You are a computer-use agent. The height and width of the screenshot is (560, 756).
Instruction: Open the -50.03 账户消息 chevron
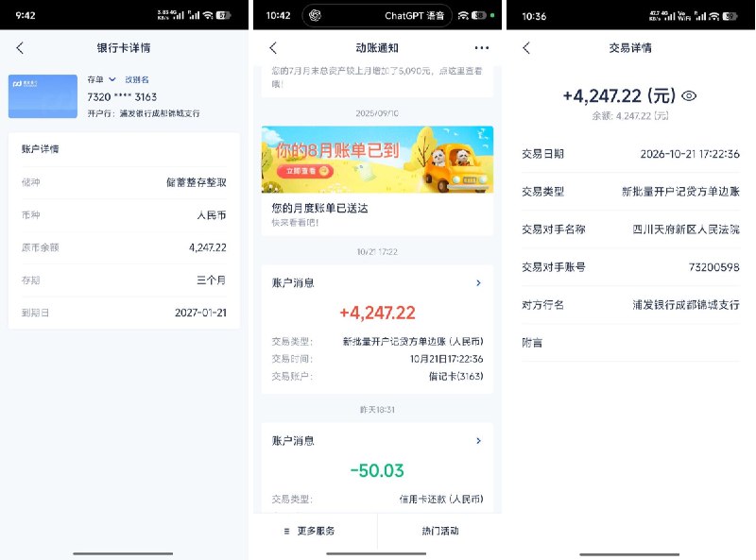[478, 440]
